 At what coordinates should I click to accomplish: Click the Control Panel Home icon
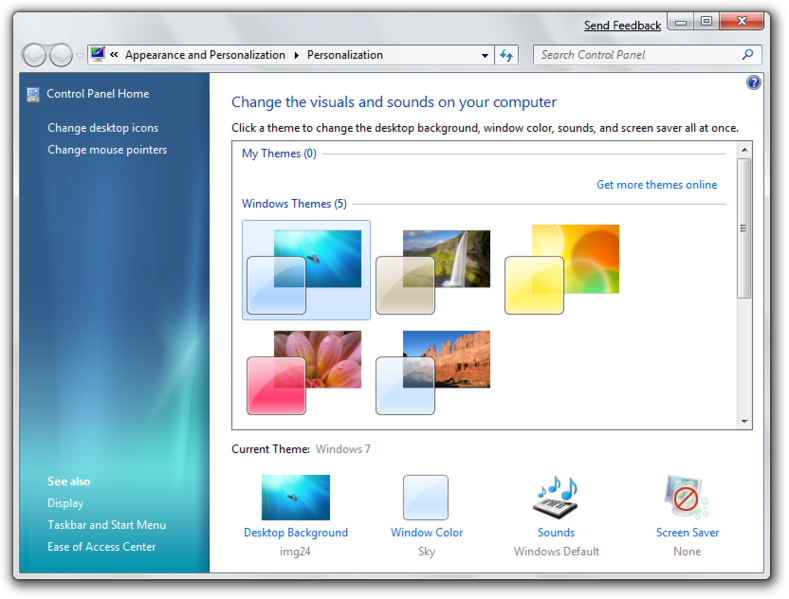pos(33,94)
